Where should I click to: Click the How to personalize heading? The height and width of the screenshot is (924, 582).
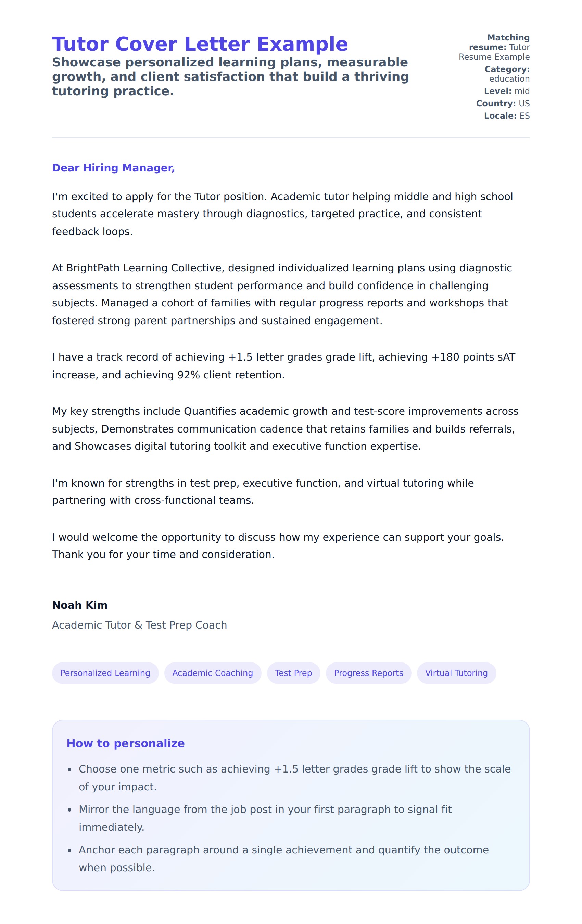coord(125,743)
